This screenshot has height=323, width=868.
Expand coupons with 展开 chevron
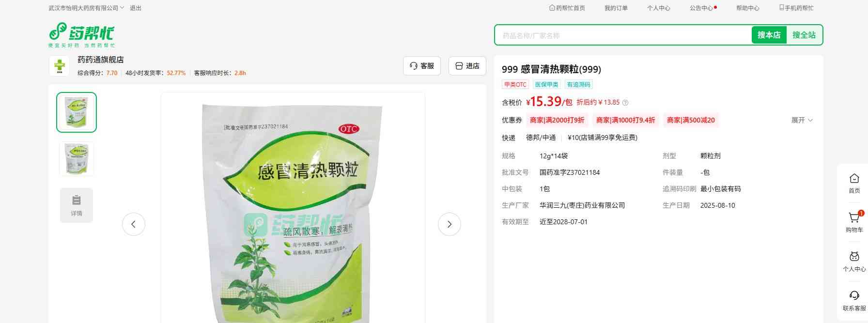tap(802, 120)
